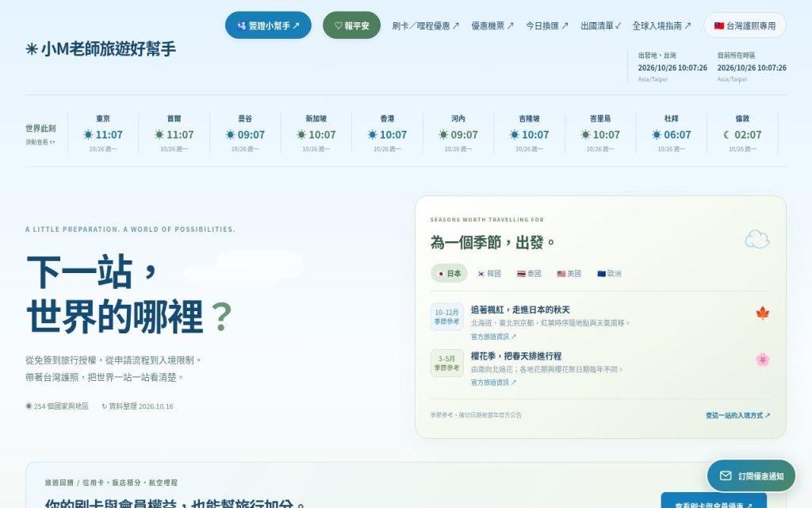Click the sun icon beside 東京 time

pyautogui.click(x=88, y=135)
